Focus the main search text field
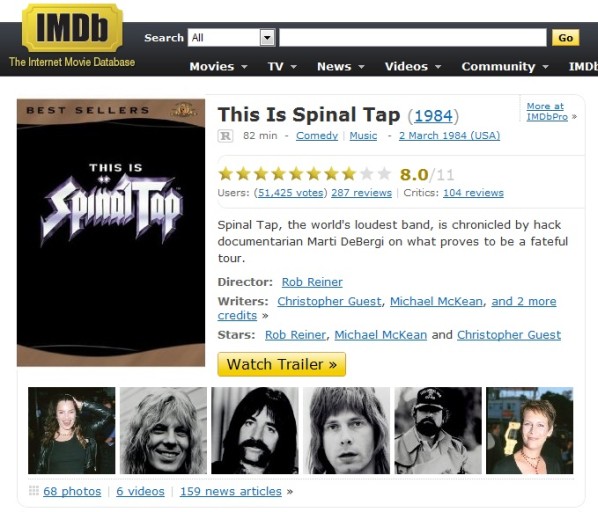Screen dimensions: 598x512 pos(413,38)
